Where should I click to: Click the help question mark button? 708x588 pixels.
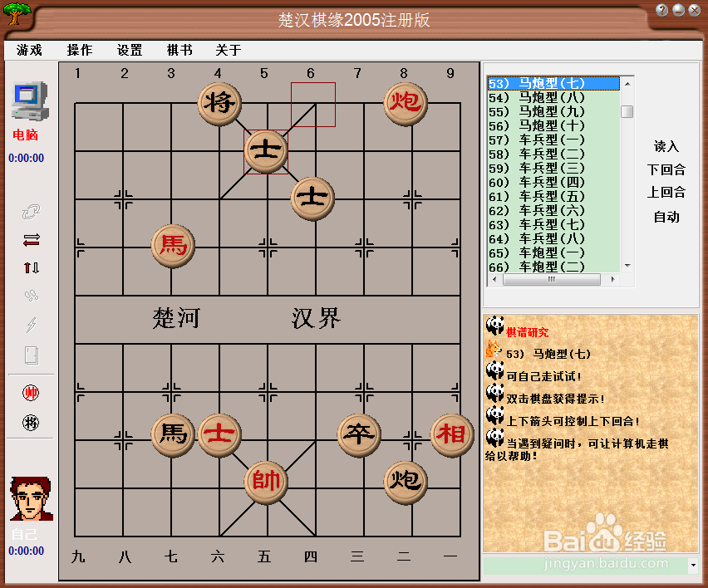662,10
